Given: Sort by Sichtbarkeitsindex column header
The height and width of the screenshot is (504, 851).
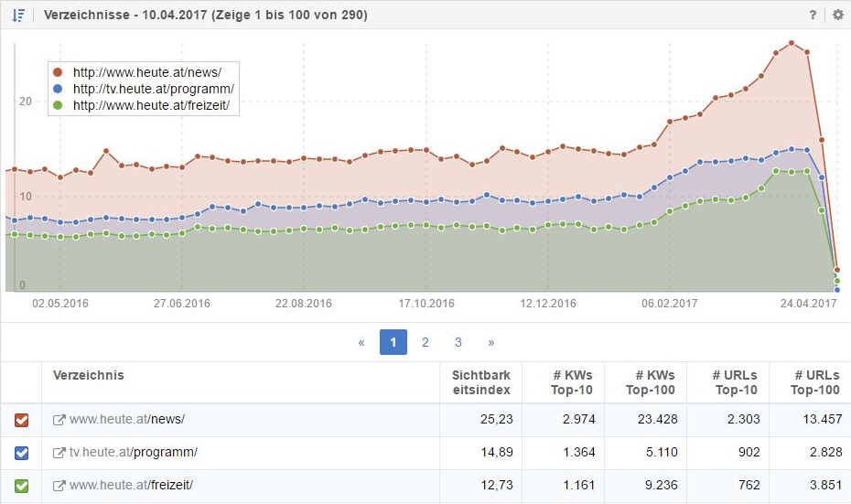Looking at the screenshot, I should click(x=481, y=382).
